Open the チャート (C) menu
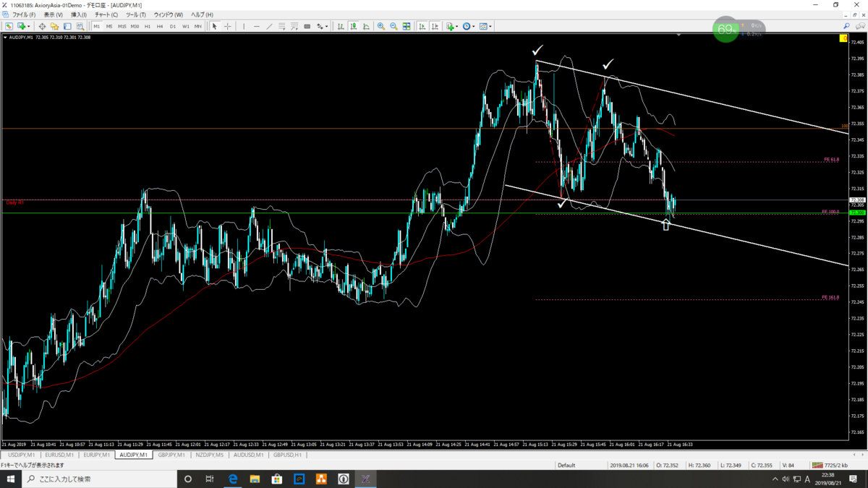The height and width of the screenshot is (488, 868). (106, 14)
